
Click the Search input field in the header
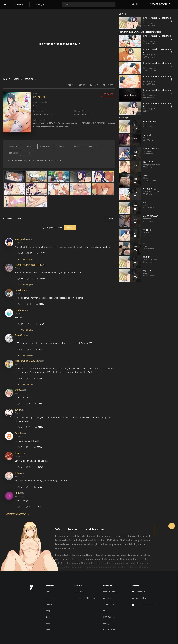click(89, 4)
